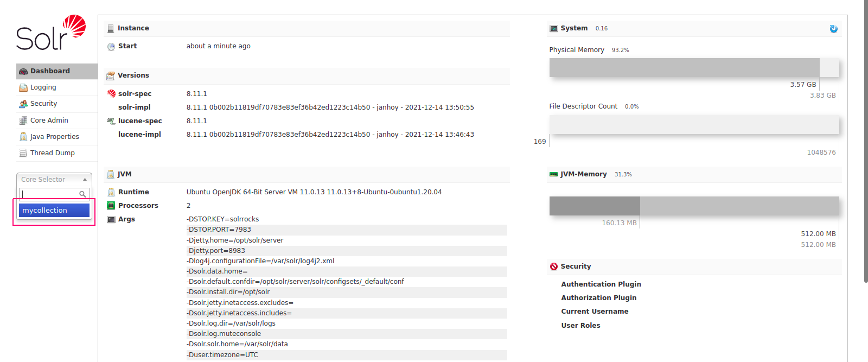Click the Authentication Plugin label
The image size is (868, 362).
point(601,284)
